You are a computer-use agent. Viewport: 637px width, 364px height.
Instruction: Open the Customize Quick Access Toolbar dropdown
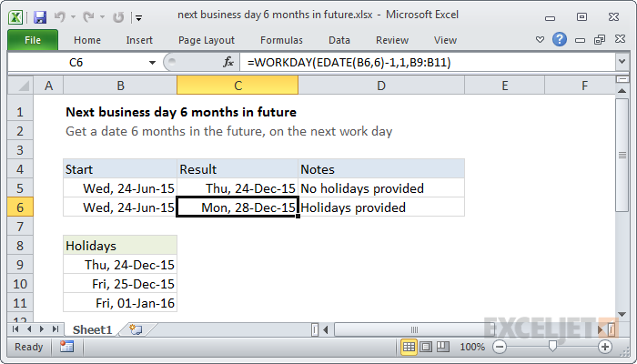[x=137, y=16]
